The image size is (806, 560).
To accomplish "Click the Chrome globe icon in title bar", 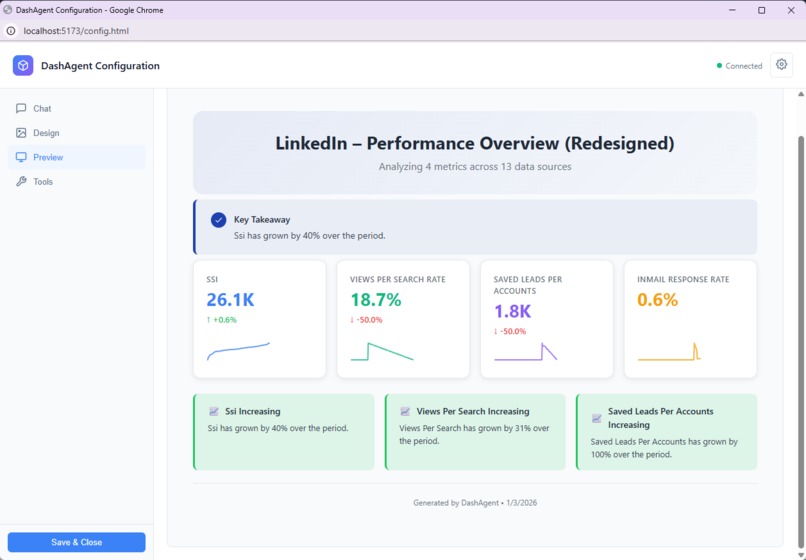I will (x=7, y=10).
